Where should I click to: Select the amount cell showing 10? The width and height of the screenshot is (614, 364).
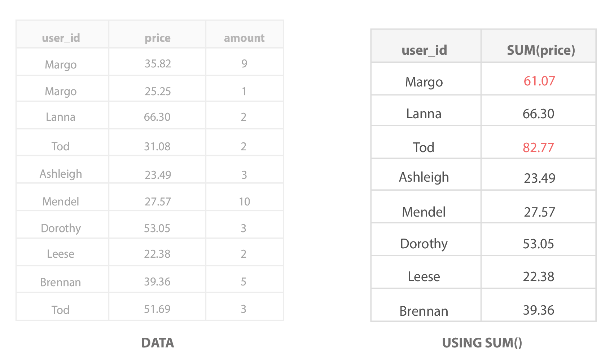244,201
